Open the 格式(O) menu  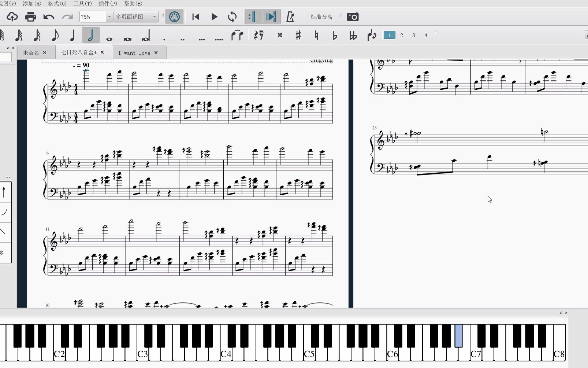click(57, 4)
